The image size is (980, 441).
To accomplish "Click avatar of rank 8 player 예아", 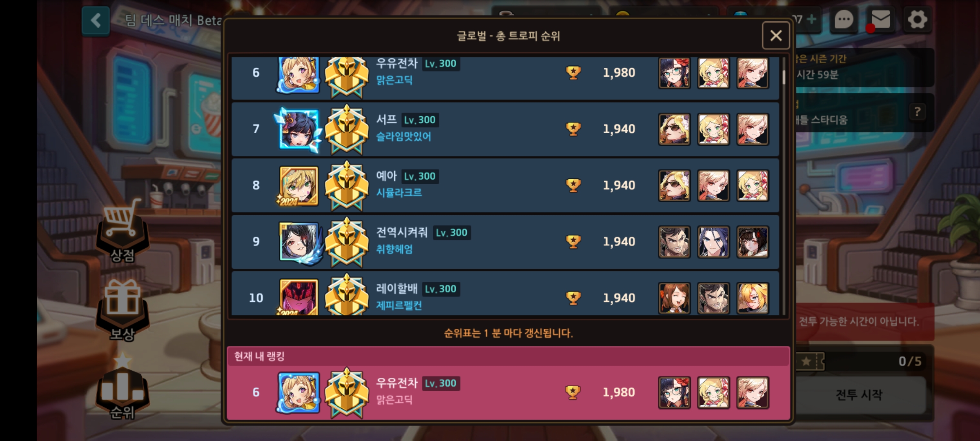I will [x=298, y=186].
